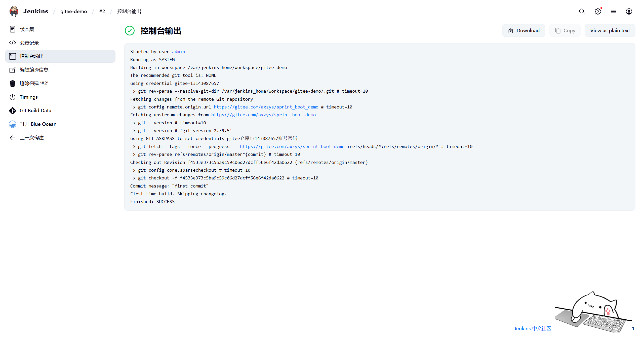
Task: Click the Jenkins butler logo icon
Action: point(14,11)
